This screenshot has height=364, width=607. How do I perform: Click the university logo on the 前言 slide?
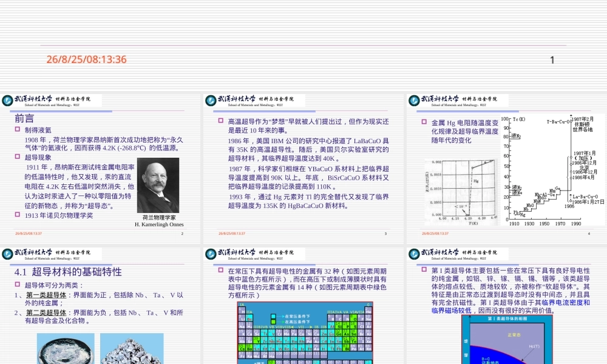tap(7, 101)
